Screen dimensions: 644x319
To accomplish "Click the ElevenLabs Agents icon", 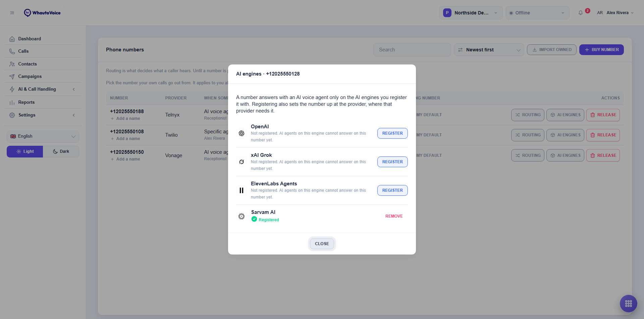I will (x=241, y=190).
